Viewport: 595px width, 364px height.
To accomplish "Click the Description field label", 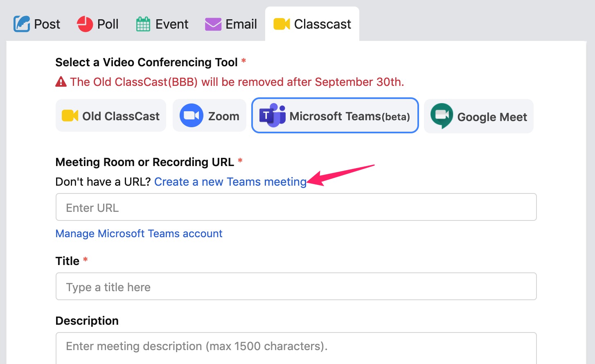I will click(87, 321).
